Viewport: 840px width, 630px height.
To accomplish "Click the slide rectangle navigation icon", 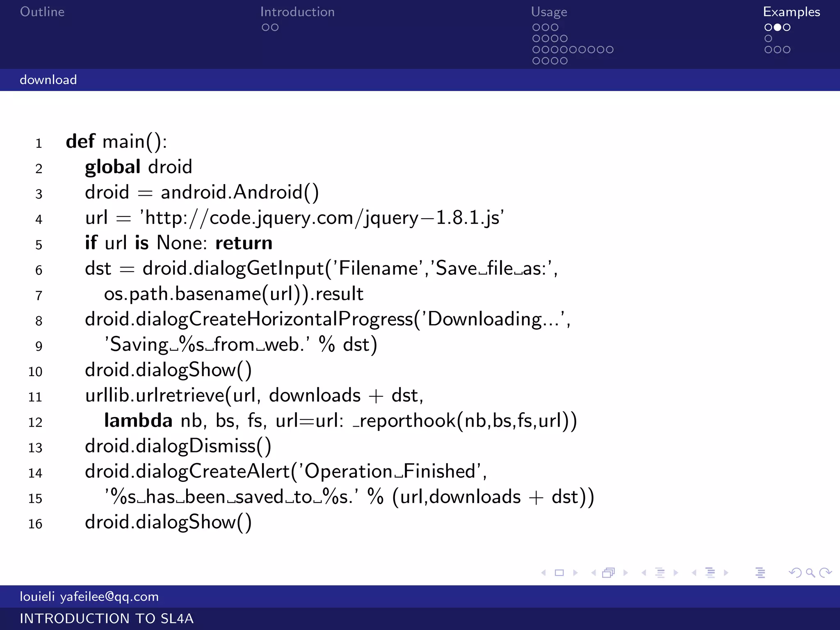I will click(559, 573).
